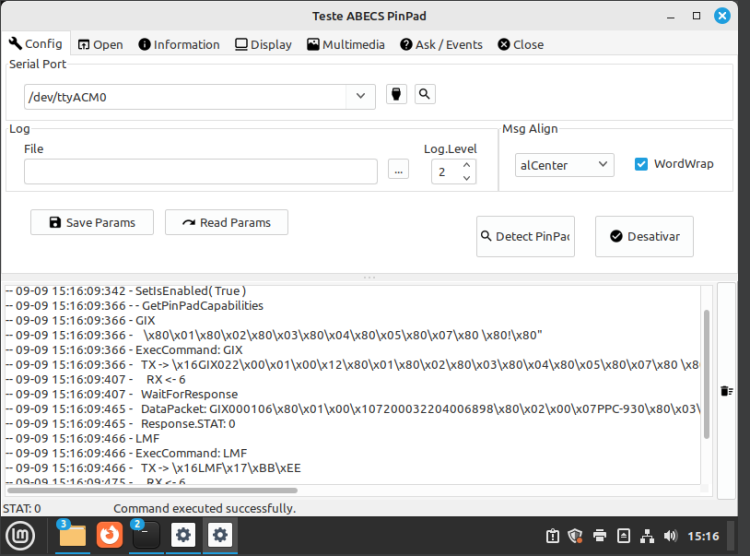Click the 'ExecCommand: GIX' log line

tap(124, 350)
